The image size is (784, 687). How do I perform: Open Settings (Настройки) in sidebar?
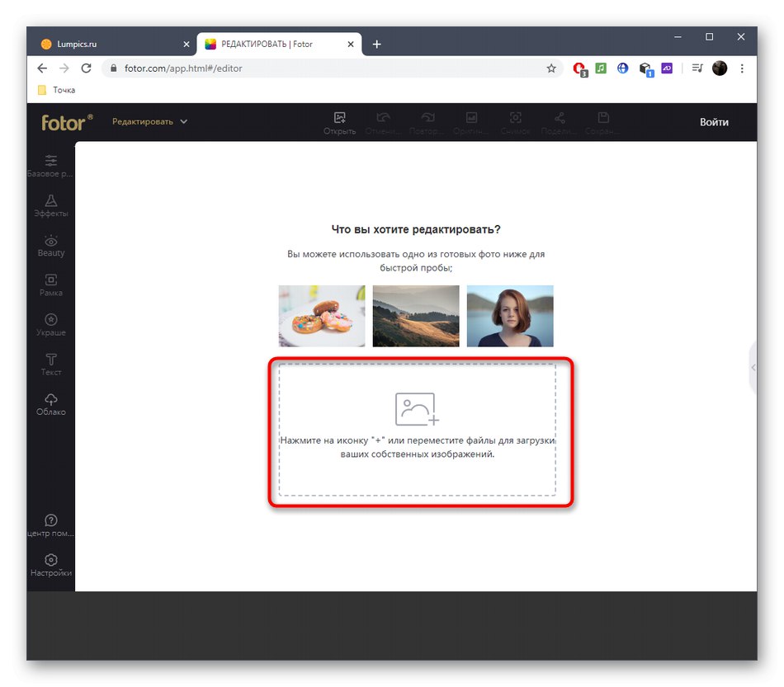pos(50,565)
